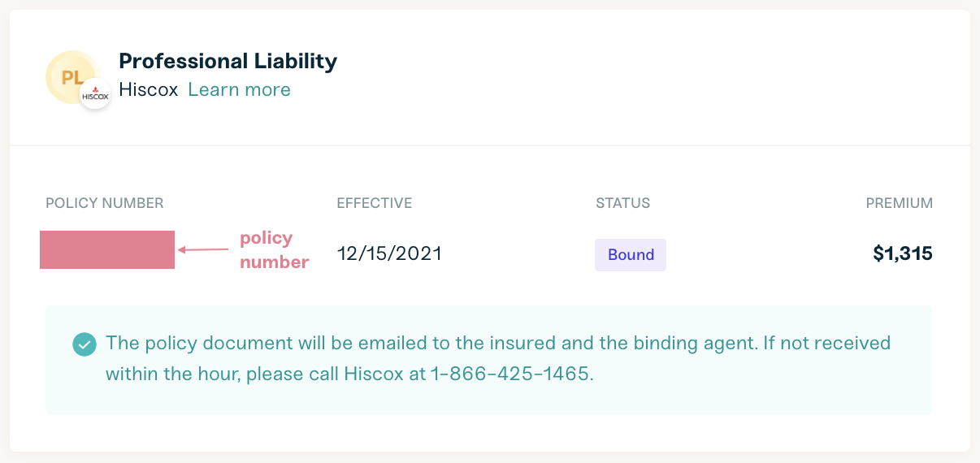
Task: Click the round PL policy icon
Action: click(70, 76)
